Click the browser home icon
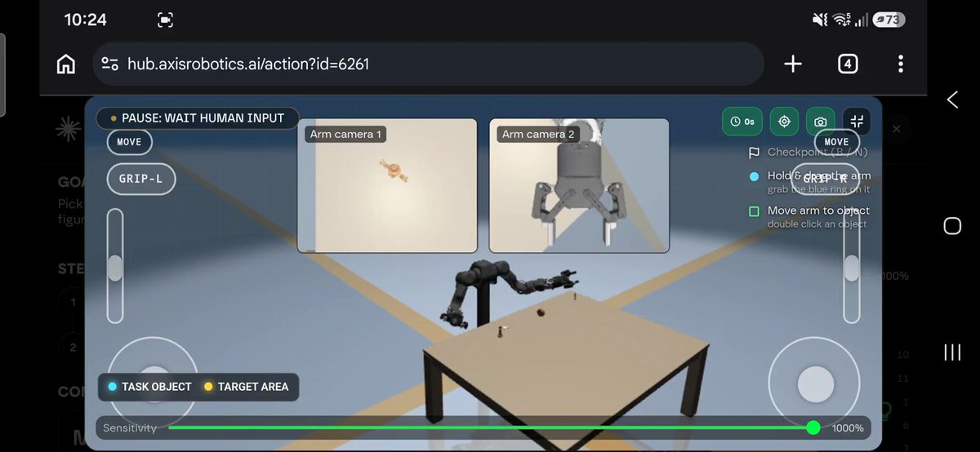This screenshot has height=452, width=980. tap(66, 64)
